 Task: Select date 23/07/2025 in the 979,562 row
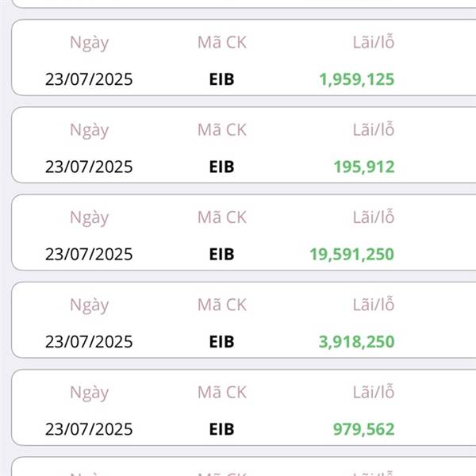click(x=89, y=429)
